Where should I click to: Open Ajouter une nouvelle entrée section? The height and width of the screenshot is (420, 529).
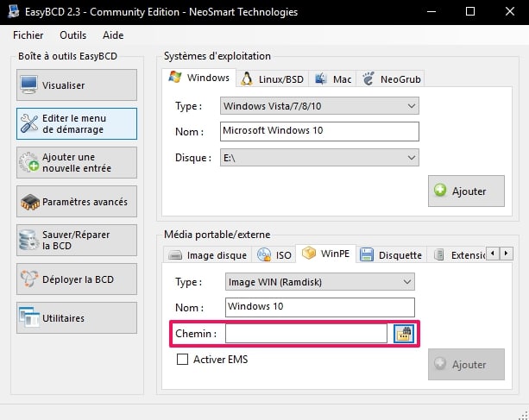pyautogui.click(x=77, y=162)
